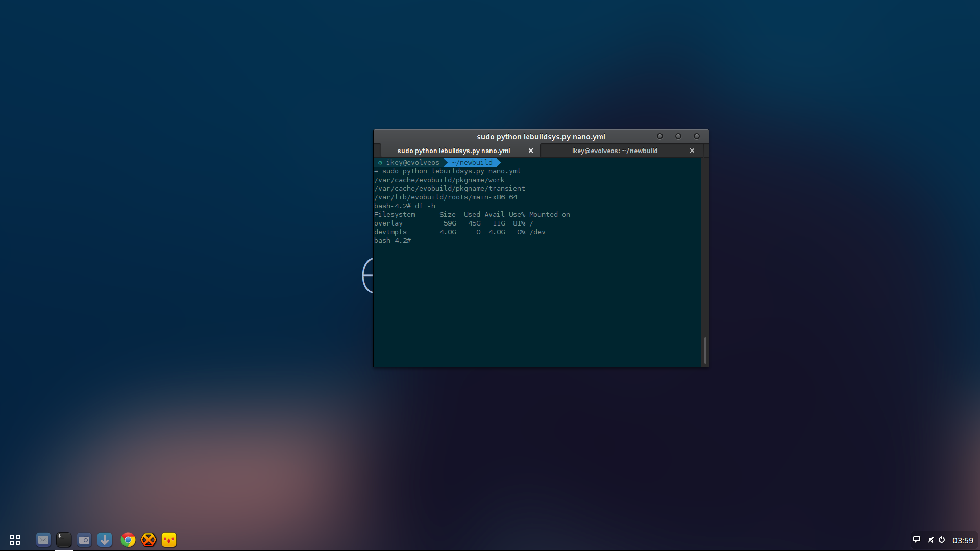The height and width of the screenshot is (551, 980).
Task: Click the 81% usage value
Action: click(x=519, y=223)
